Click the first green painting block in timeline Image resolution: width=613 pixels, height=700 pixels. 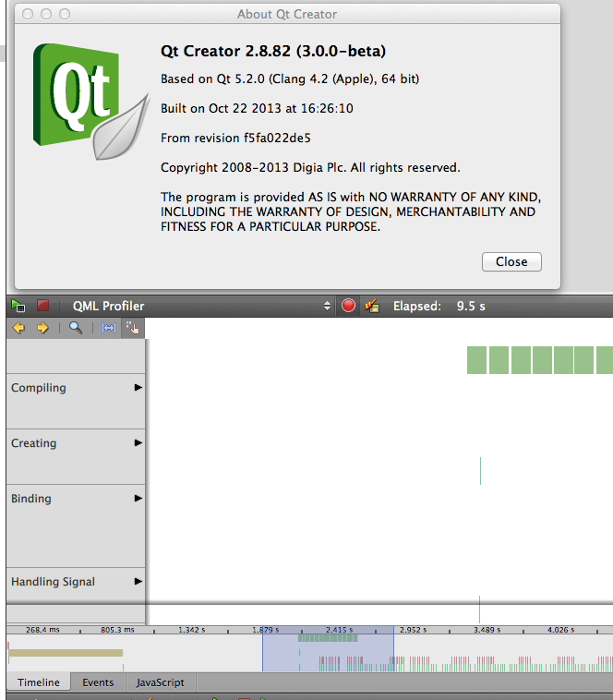coord(476,360)
